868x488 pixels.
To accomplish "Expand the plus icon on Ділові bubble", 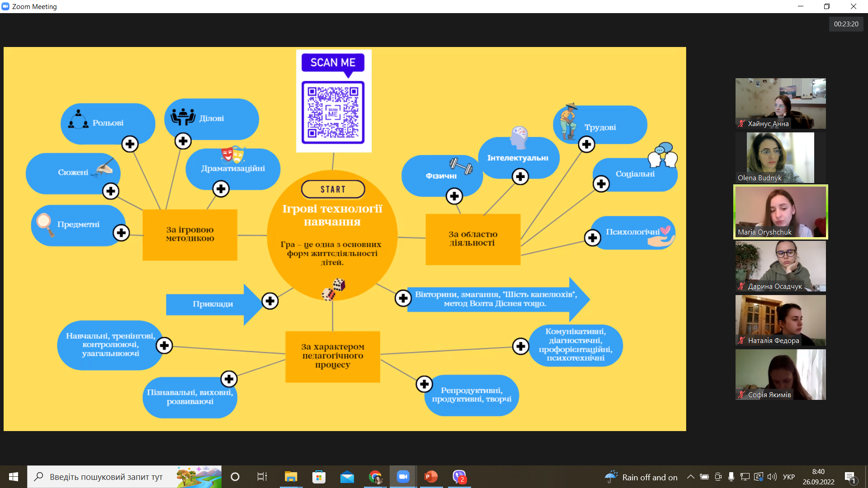I will point(183,141).
